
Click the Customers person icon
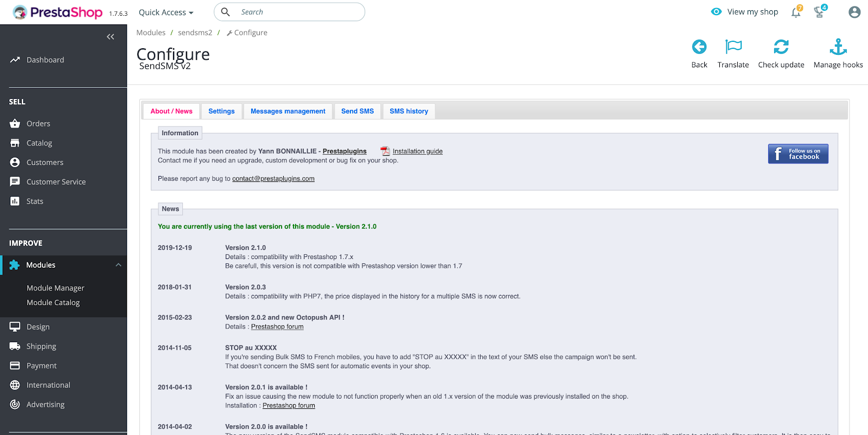pyautogui.click(x=15, y=162)
